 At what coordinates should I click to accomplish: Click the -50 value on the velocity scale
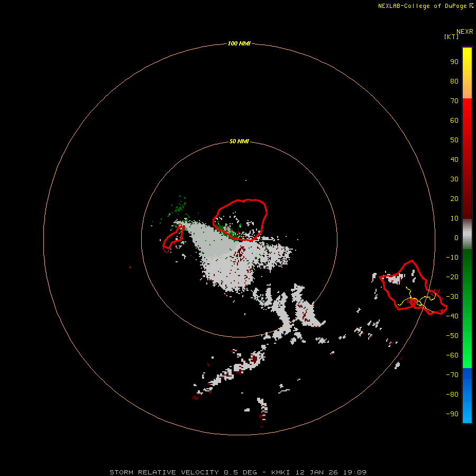(x=452, y=335)
